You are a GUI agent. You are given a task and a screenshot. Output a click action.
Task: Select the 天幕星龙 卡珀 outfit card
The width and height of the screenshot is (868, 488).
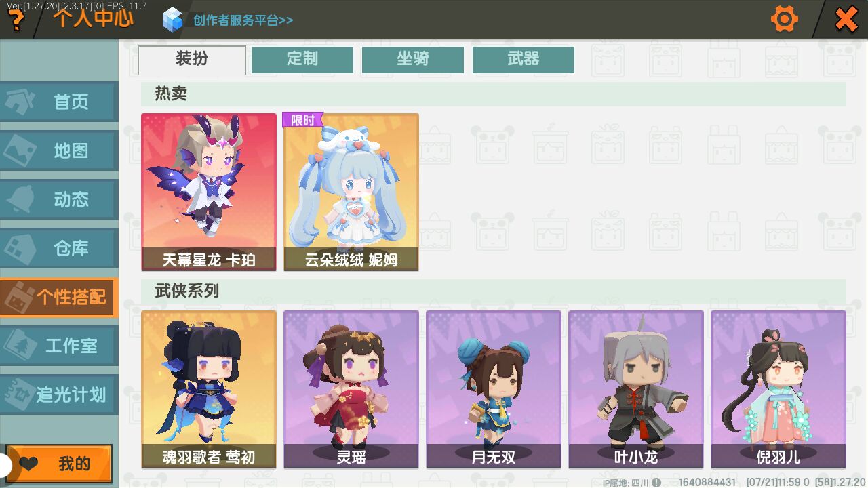(x=209, y=192)
